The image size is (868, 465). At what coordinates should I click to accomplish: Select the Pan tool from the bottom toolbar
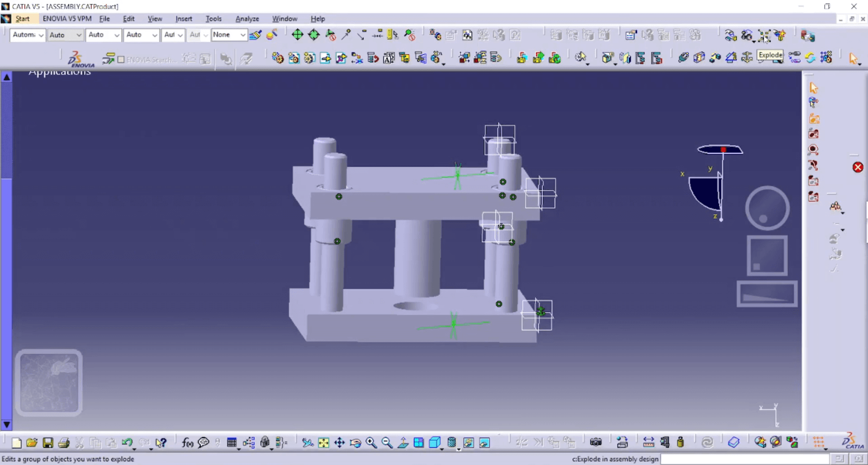click(x=340, y=442)
